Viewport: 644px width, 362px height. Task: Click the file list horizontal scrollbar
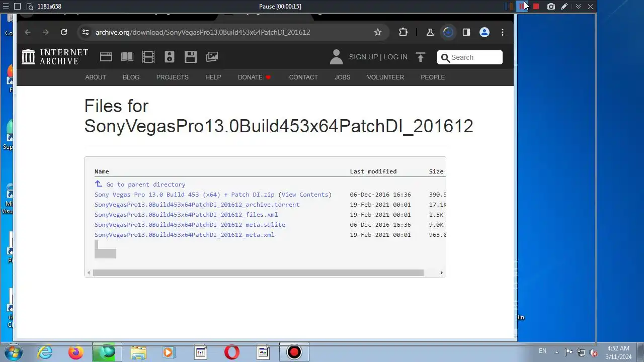(x=258, y=273)
